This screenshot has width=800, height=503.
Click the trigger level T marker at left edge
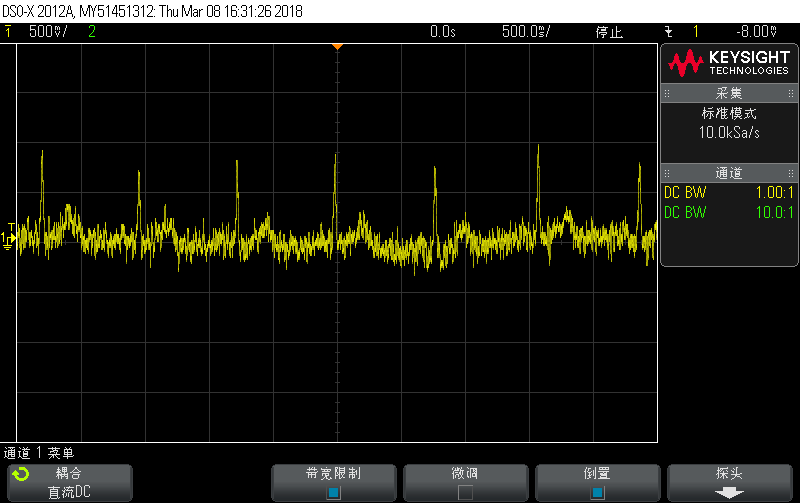pos(10,227)
